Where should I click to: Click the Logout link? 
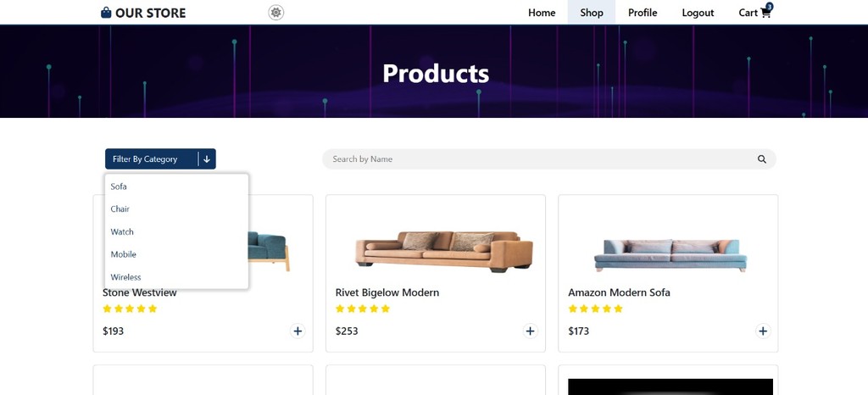pyautogui.click(x=698, y=13)
